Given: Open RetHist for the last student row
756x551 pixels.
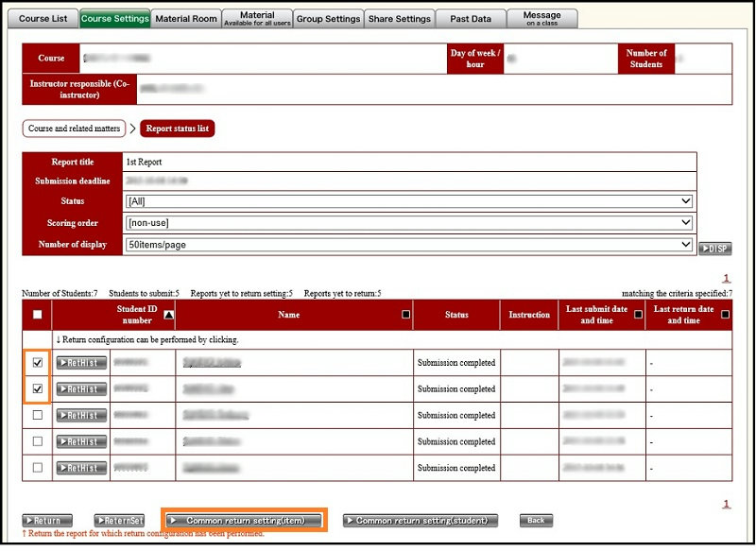Looking at the screenshot, I should (x=81, y=468).
